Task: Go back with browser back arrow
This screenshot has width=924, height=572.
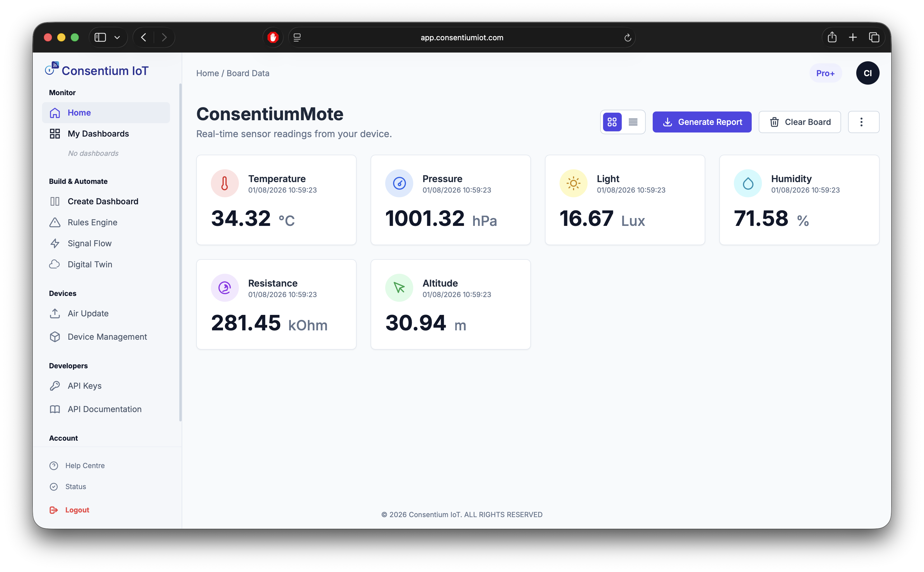Action: pos(143,37)
